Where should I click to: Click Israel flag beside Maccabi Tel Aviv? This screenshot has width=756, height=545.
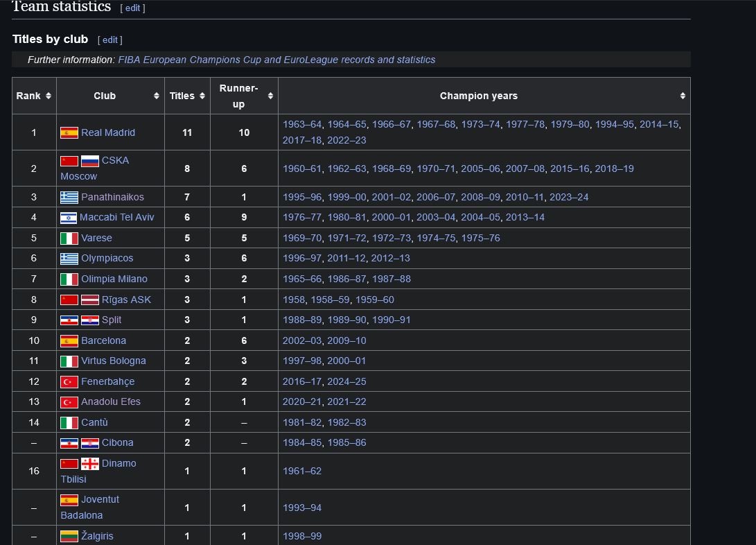pos(69,218)
